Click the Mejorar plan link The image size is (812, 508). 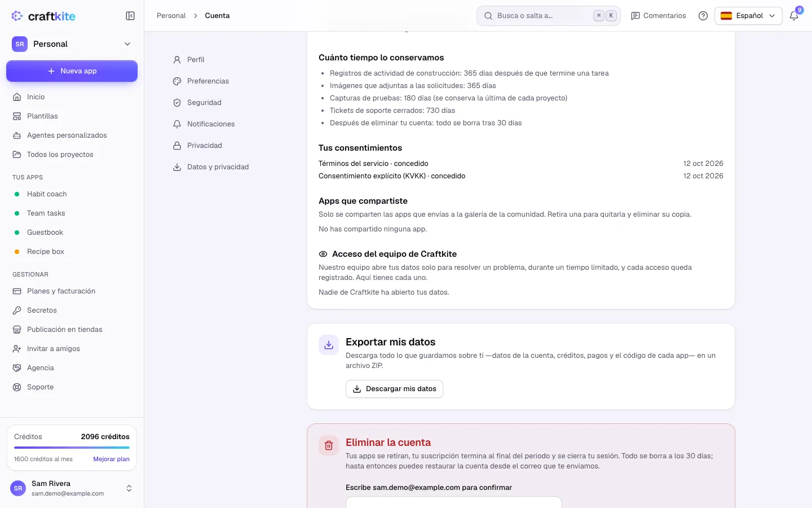pos(111,459)
